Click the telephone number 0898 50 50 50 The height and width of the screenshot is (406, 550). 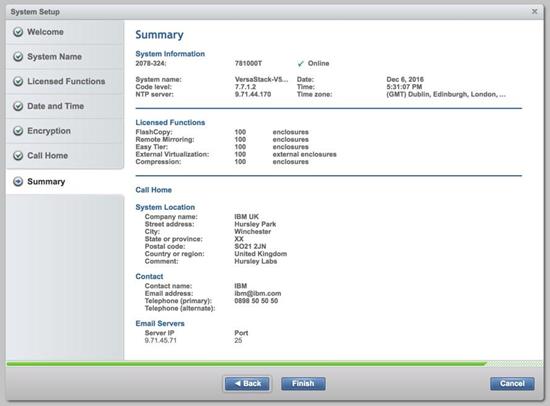click(x=256, y=301)
